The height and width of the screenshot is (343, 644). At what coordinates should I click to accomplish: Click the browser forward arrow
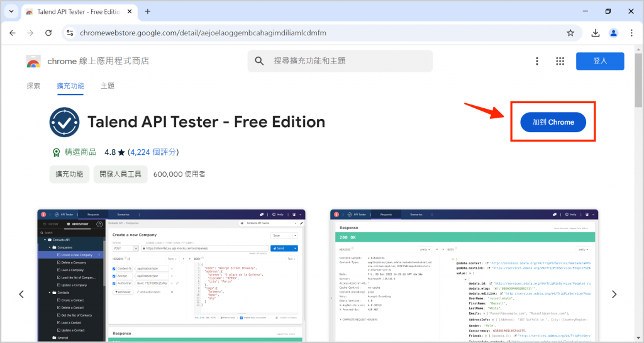pyautogui.click(x=30, y=33)
